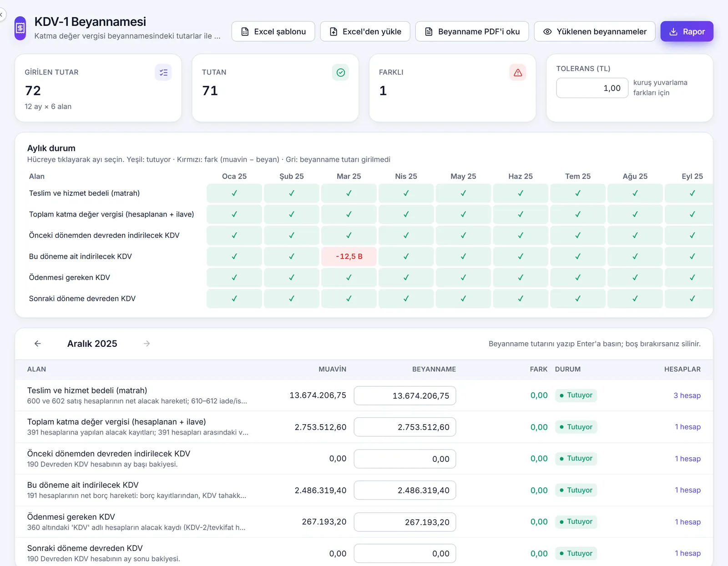Select Oca 25 Teslim ve hizmet bedeli cell

234,193
